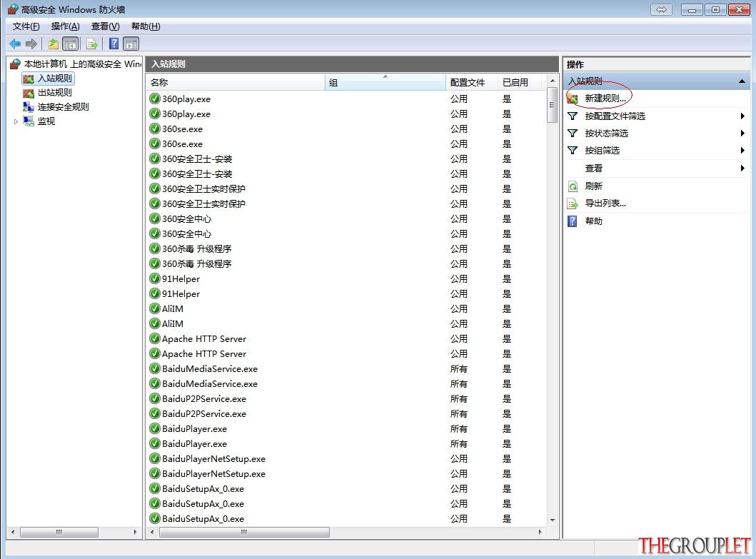Click the rule list's scroll-up arrow
The image size is (756, 559).
pyautogui.click(x=553, y=81)
